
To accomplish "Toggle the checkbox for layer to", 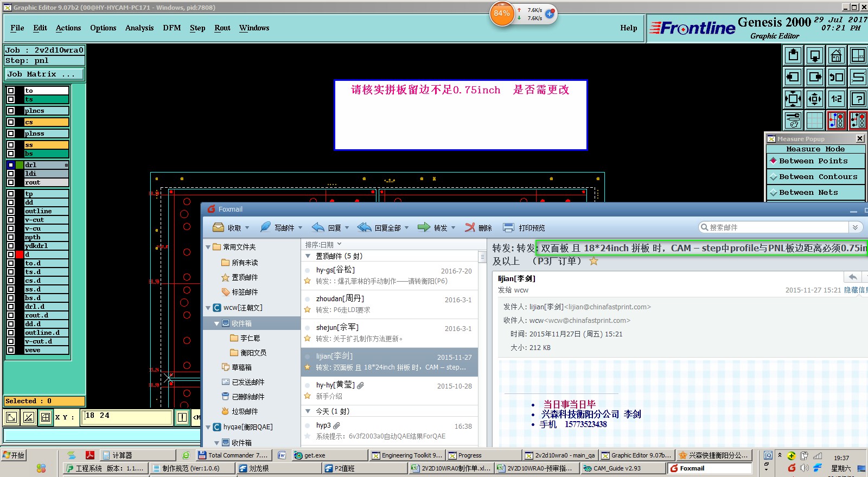I will click(11, 91).
